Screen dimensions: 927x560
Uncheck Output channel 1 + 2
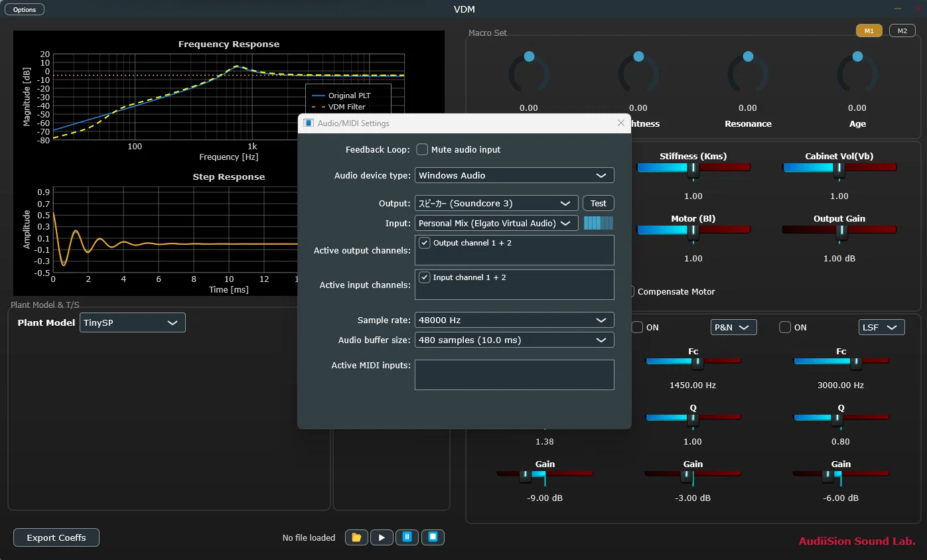pos(425,243)
